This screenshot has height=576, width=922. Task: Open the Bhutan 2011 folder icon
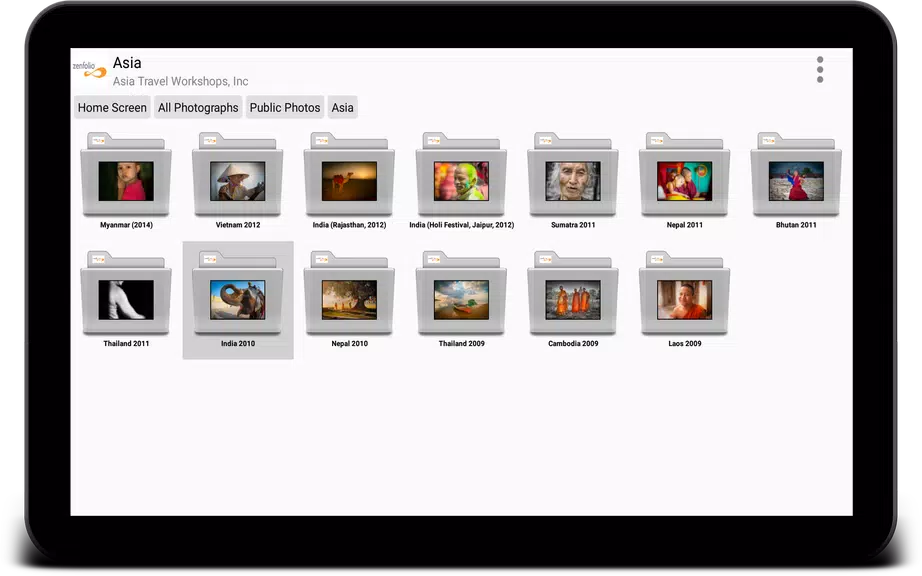(x=795, y=176)
